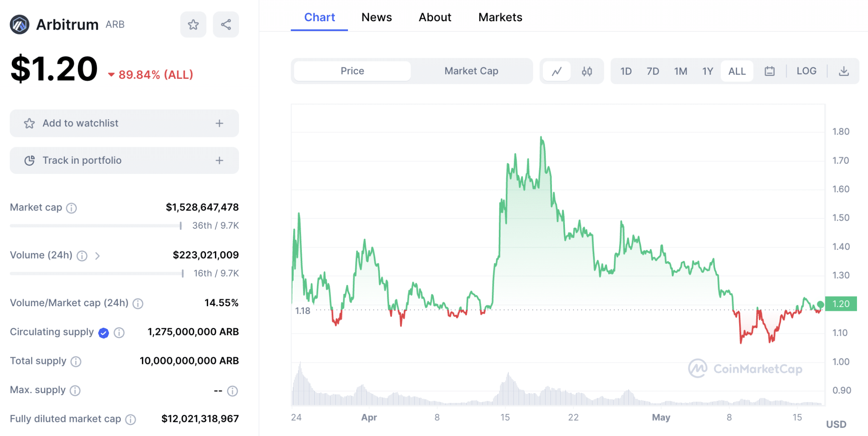
Task: Set chart range to 1D
Action: 626,71
